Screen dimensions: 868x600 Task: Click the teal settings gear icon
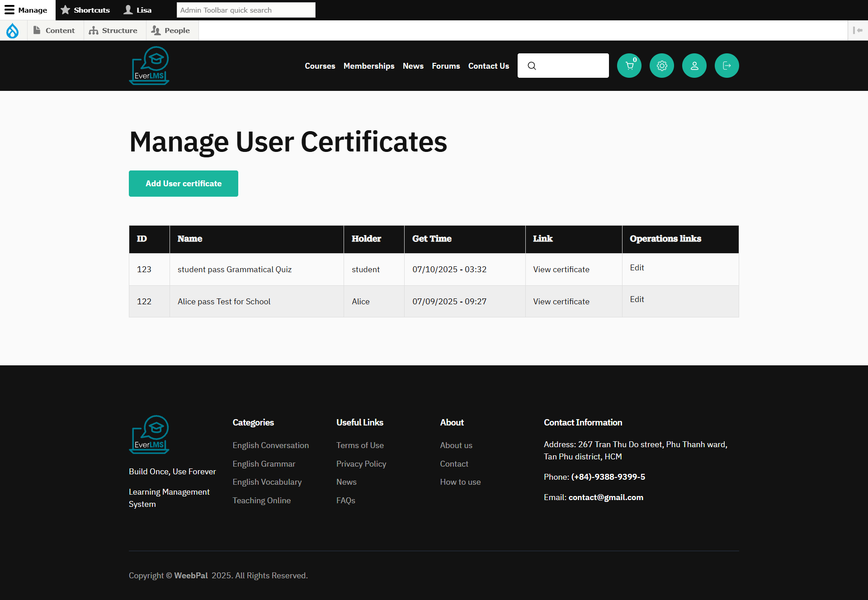(x=661, y=66)
